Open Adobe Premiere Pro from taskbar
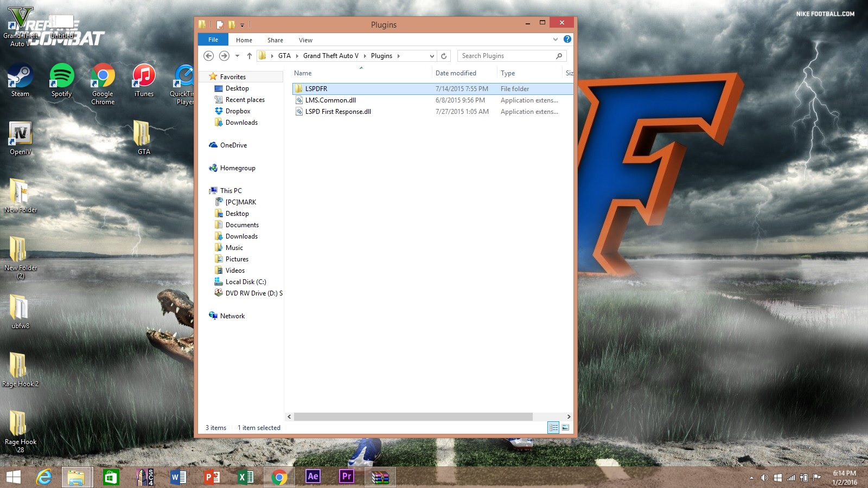This screenshot has width=868, height=488. 347,477
